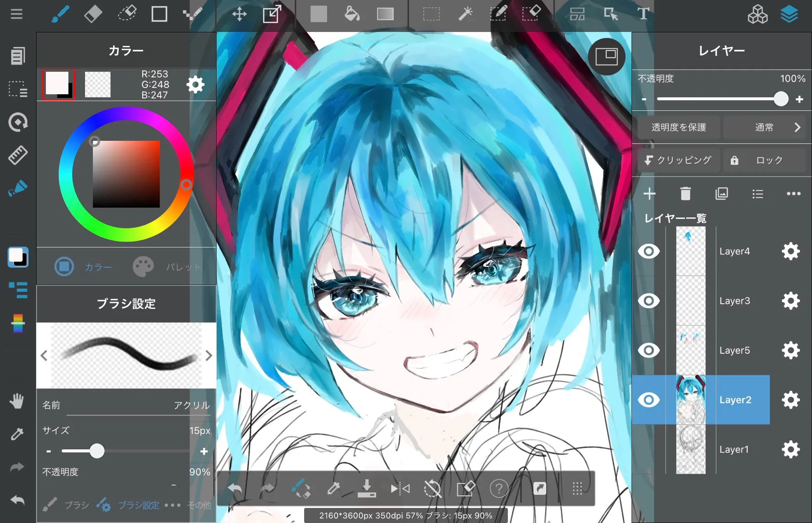Open Layer2 settings gear
Viewport: 812px width, 523px height.
tap(790, 400)
